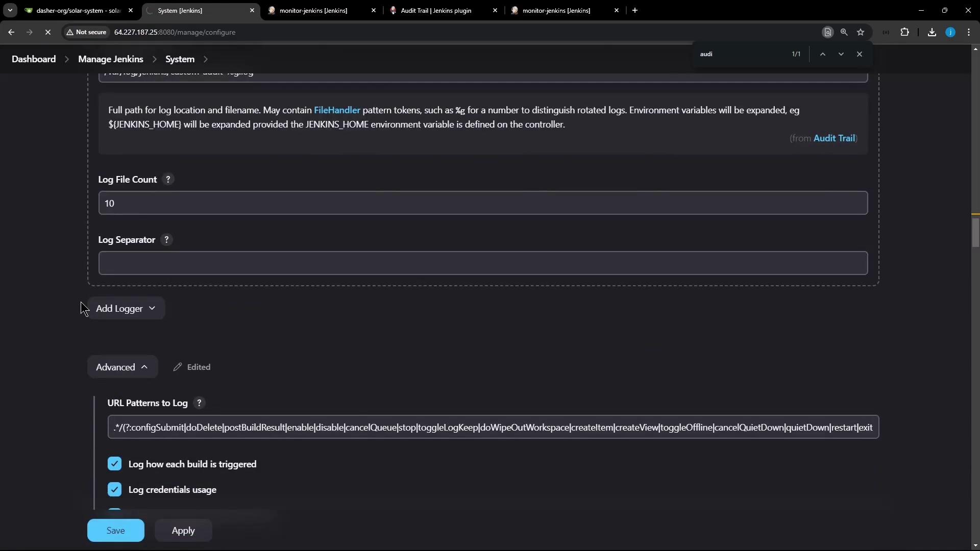The width and height of the screenshot is (980, 551).
Task: Open the browser extensions puzzle icon
Action: pos(904,32)
